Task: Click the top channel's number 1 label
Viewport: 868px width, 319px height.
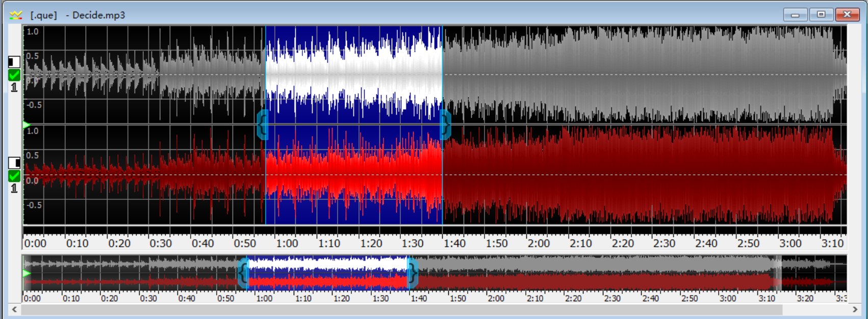Action: (x=14, y=88)
